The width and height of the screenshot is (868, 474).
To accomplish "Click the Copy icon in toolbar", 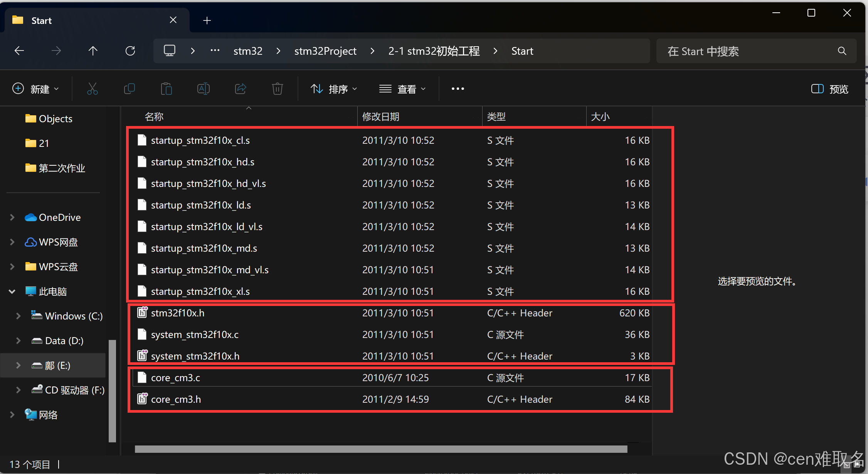I will pos(129,89).
